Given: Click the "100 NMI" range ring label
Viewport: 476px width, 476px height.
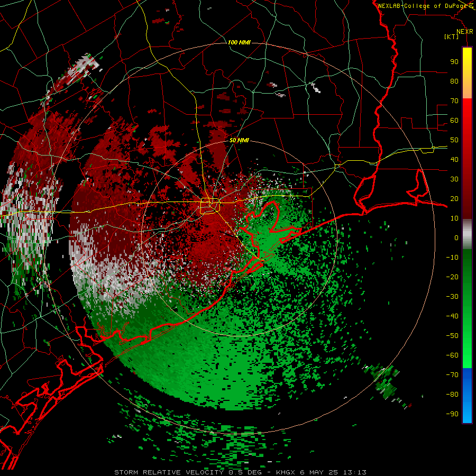Looking at the screenshot, I should pos(239,42).
